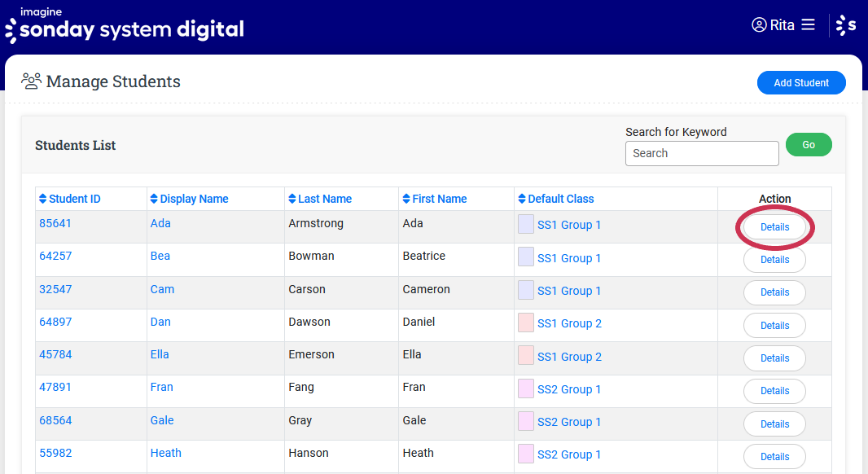Click the pink swatch beside Fran's SS2 Group 1

pyautogui.click(x=526, y=388)
